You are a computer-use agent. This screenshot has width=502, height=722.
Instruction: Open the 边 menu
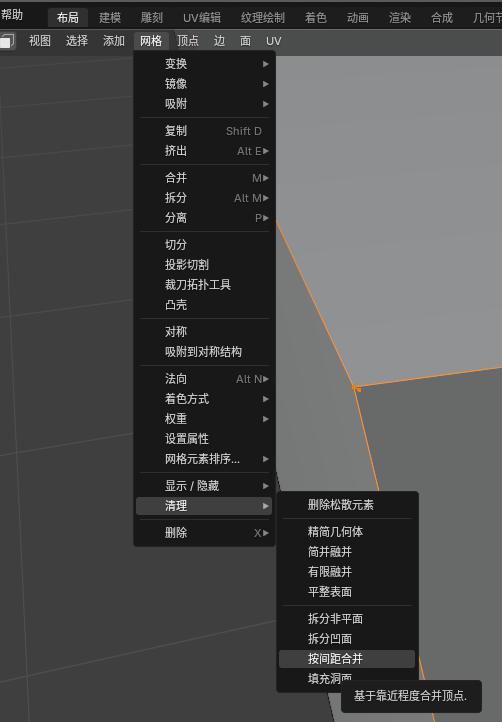click(219, 41)
